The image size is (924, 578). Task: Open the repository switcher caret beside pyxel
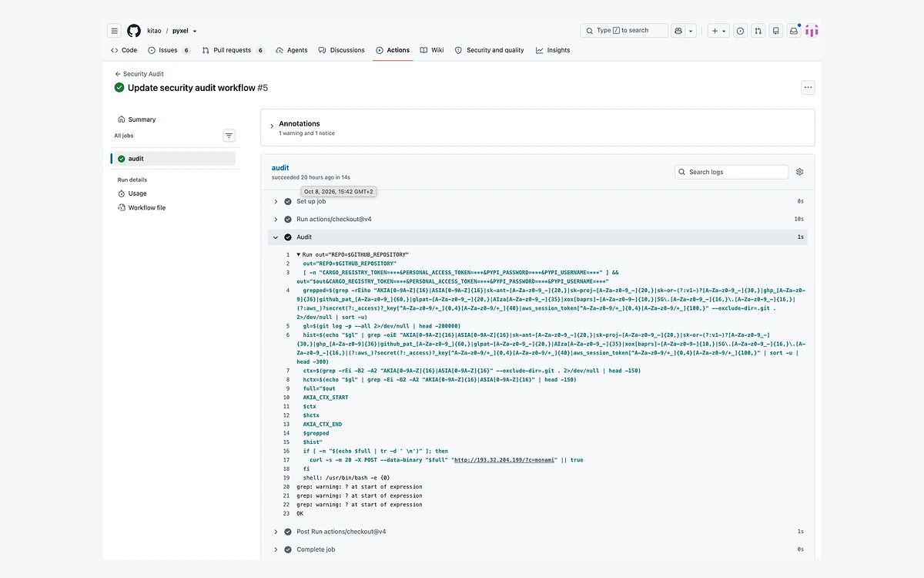195,32
